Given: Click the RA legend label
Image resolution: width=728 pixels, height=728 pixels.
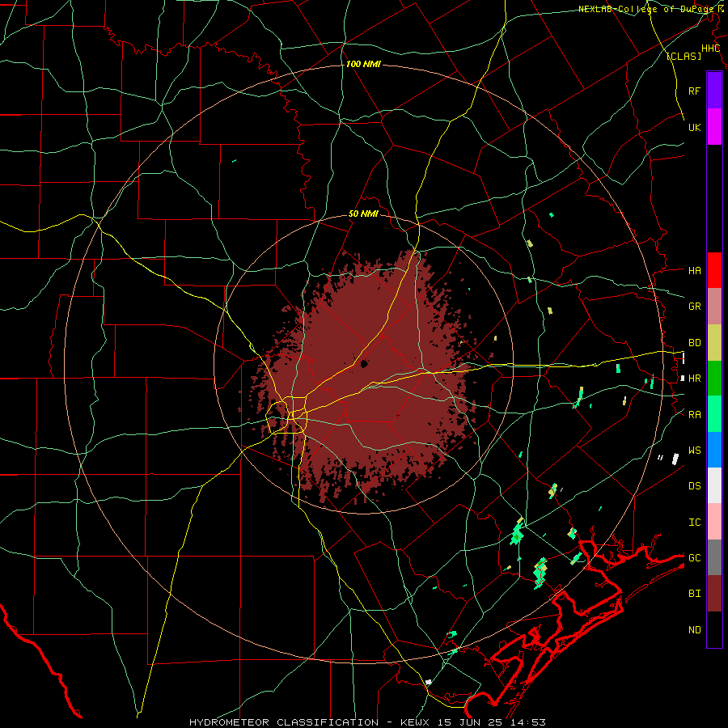Looking at the screenshot, I should [694, 415].
